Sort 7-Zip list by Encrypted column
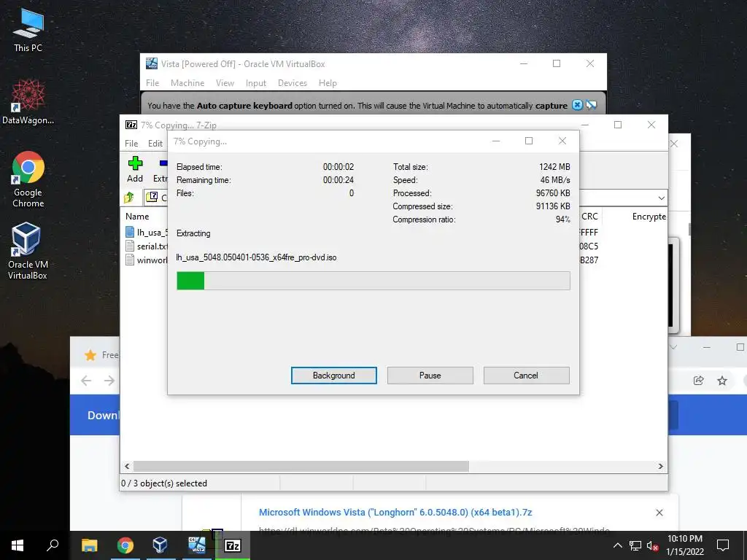747x560 pixels. point(649,216)
